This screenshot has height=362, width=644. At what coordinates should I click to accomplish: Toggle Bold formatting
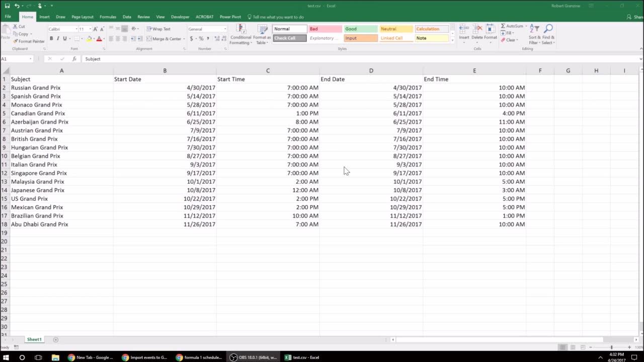(51, 39)
